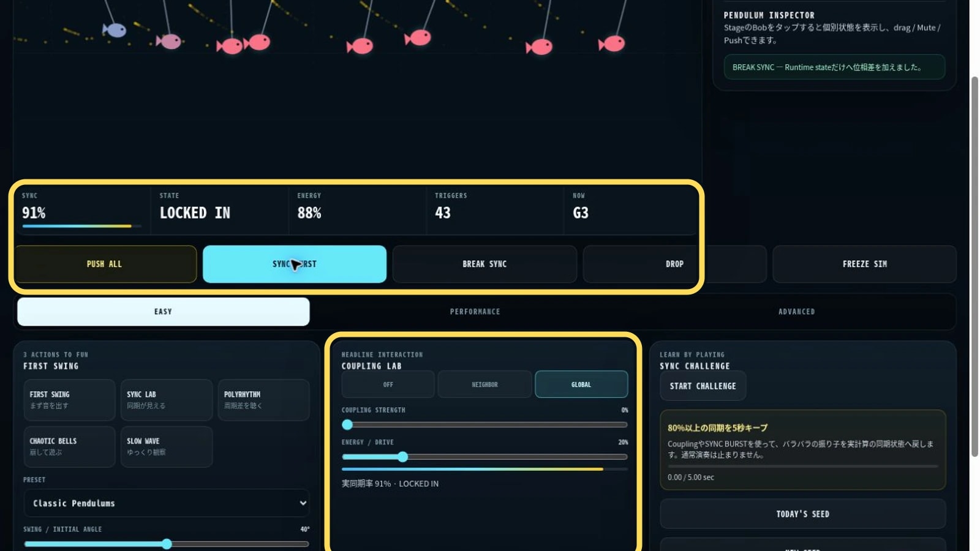Screen dimensions: 980x551
Task: Toggle the FREEZE SIM button
Action: click(x=864, y=264)
